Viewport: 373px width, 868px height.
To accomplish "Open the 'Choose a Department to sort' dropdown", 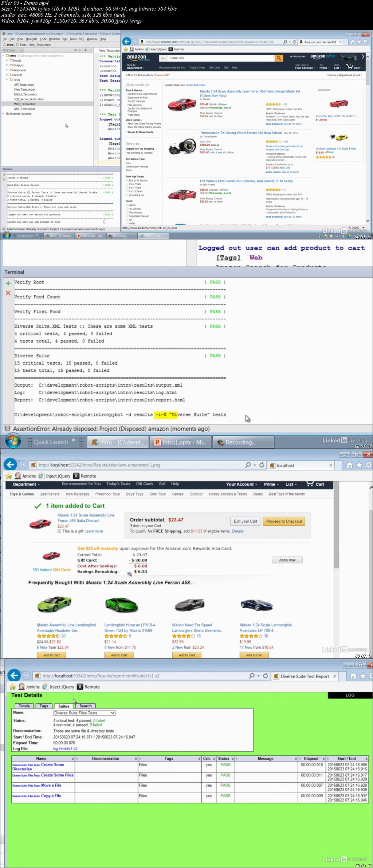I will pyautogui.click(x=345, y=75).
